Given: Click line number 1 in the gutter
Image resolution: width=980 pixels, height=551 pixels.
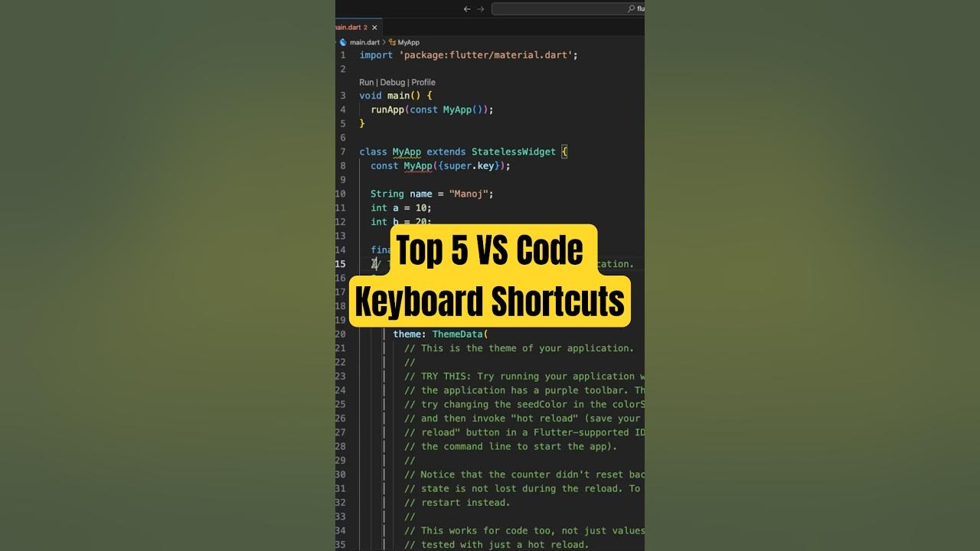Looking at the screenshot, I should pos(343,55).
